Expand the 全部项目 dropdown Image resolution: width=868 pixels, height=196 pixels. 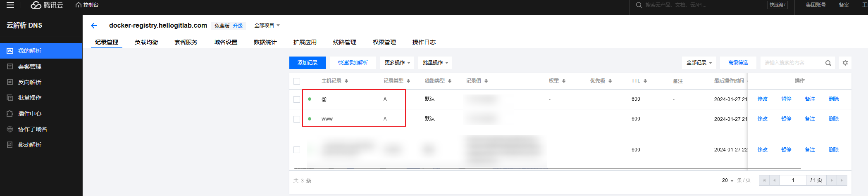[x=267, y=26]
